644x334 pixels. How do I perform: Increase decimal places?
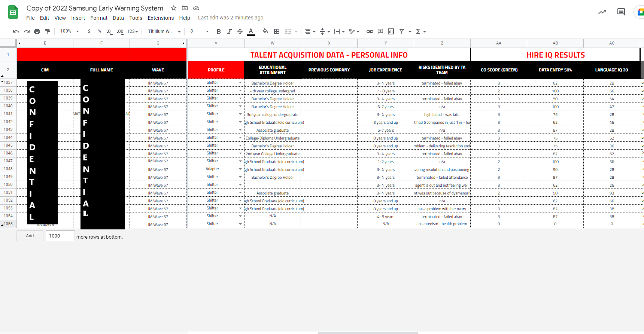coord(120,31)
